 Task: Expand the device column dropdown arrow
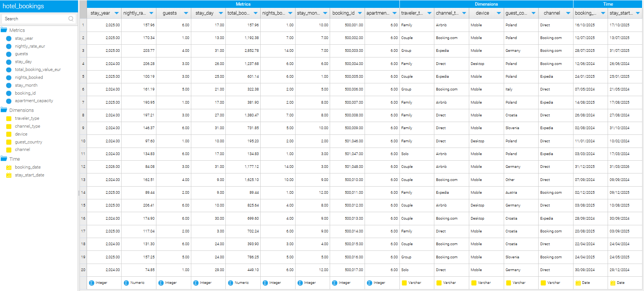click(498, 13)
